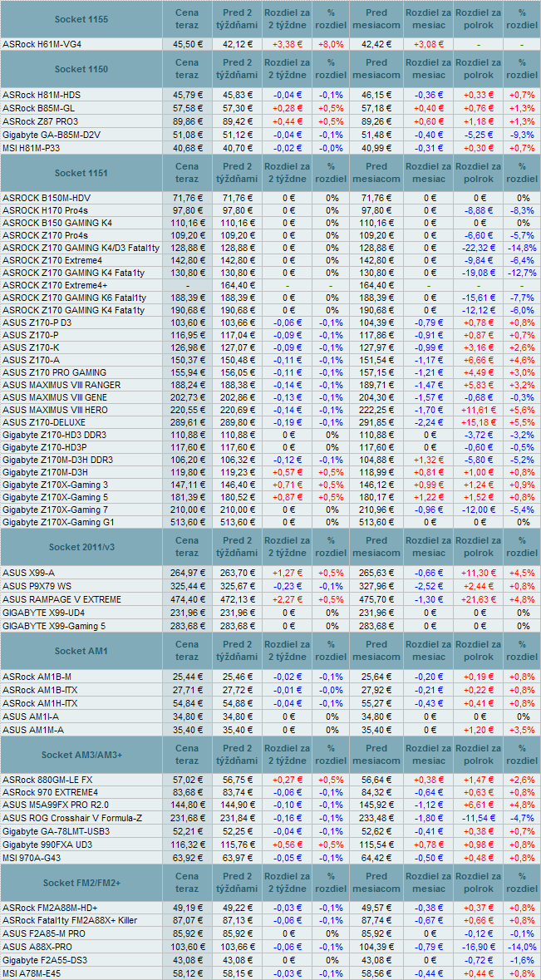The width and height of the screenshot is (541, 980).
Task: Select the ASRock 880GM-LE FX row name
Action: 48,780
